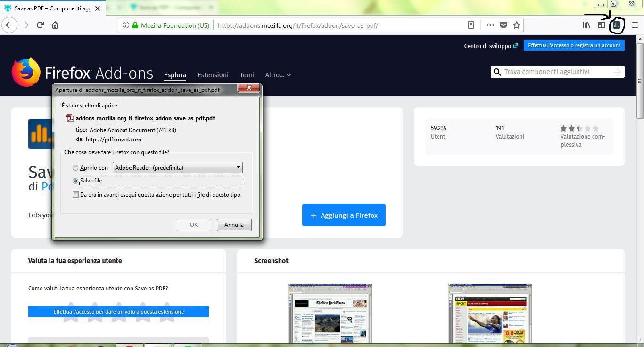
Task: Open the Adobe Reader application dropdown
Action: [x=178, y=167]
